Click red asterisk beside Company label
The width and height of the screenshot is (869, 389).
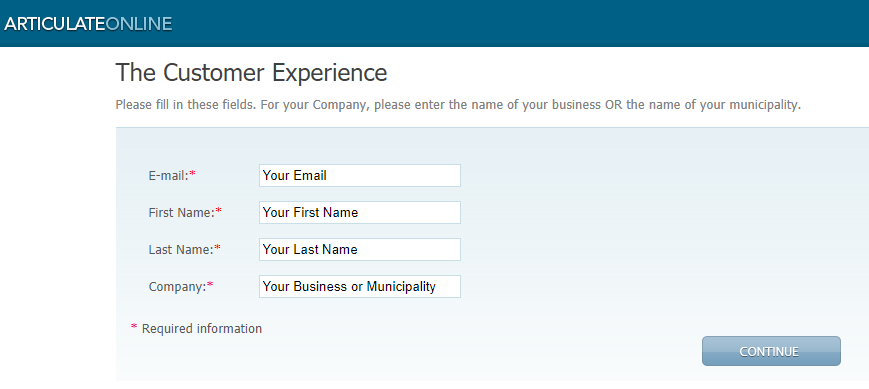[x=210, y=285]
